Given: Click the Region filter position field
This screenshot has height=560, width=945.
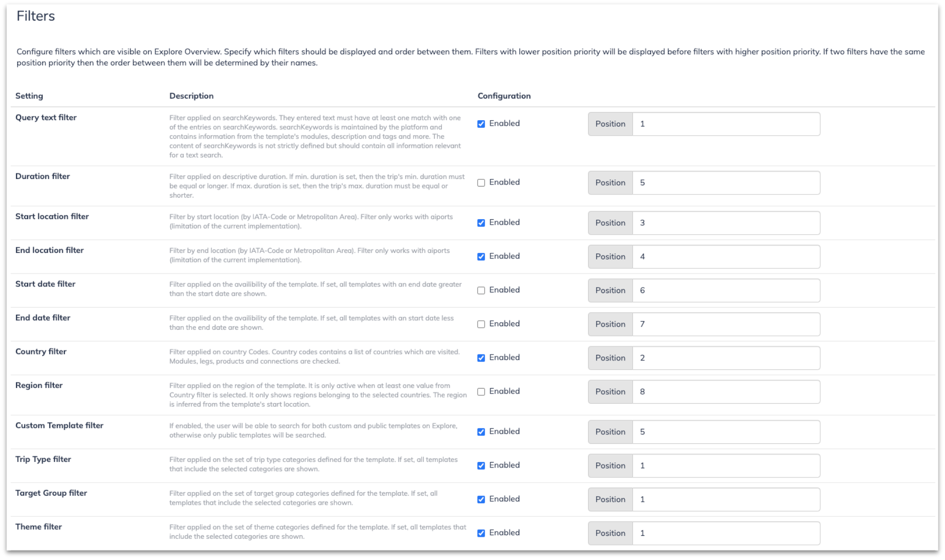Looking at the screenshot, I should click(726, 392).
